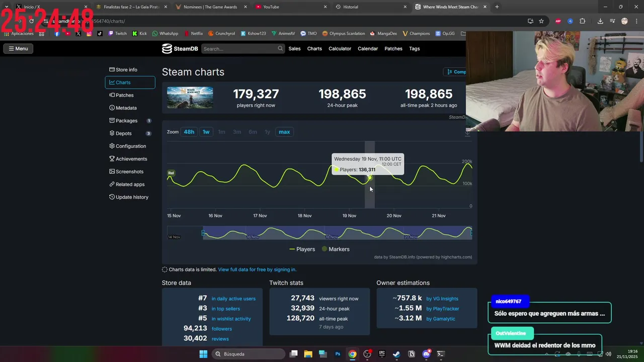Image resolution: width=644 pixels, height=362 pixels.
Task: Click the page vertical scrollbar
Action: 641,146
